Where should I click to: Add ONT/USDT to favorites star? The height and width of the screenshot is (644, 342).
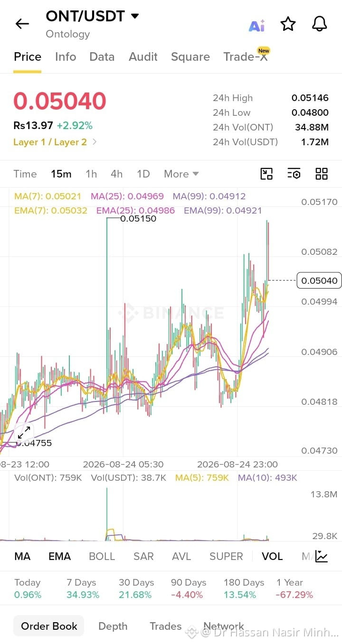point(288,24)
